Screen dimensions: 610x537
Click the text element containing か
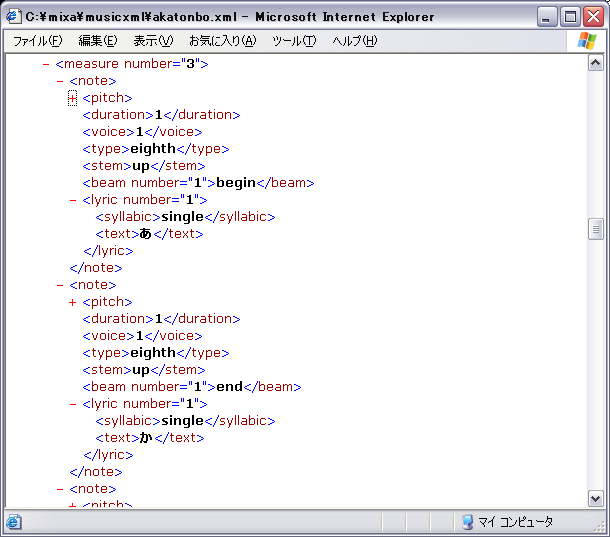[150, 438]
